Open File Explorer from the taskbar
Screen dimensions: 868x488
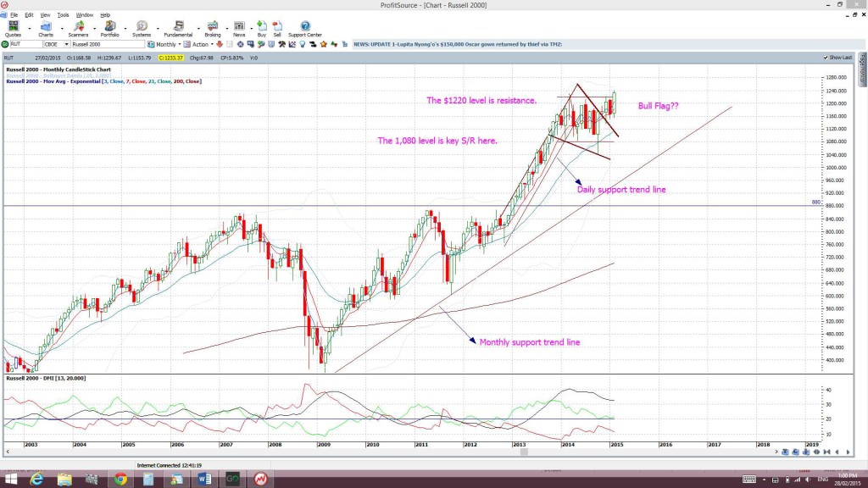pyautogui.click(x=64, y=480)
